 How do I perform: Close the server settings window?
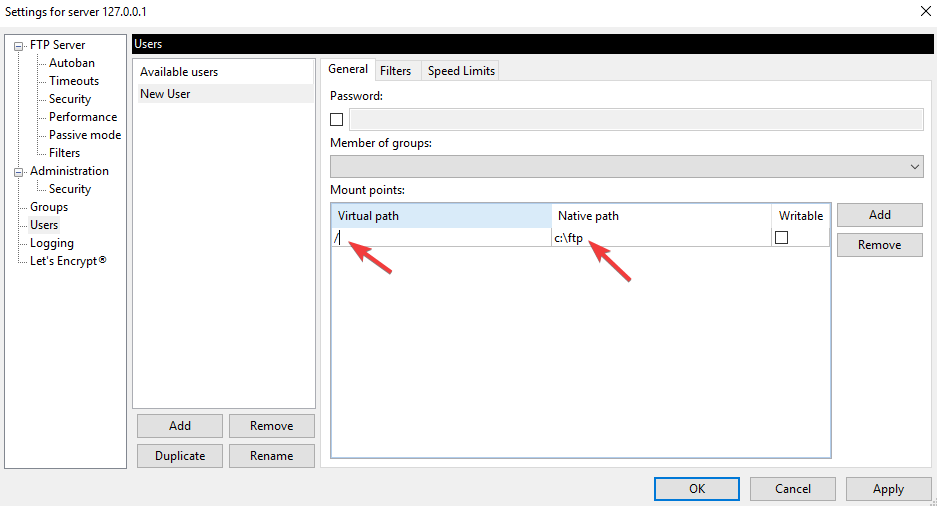click(x=925, y=11)
